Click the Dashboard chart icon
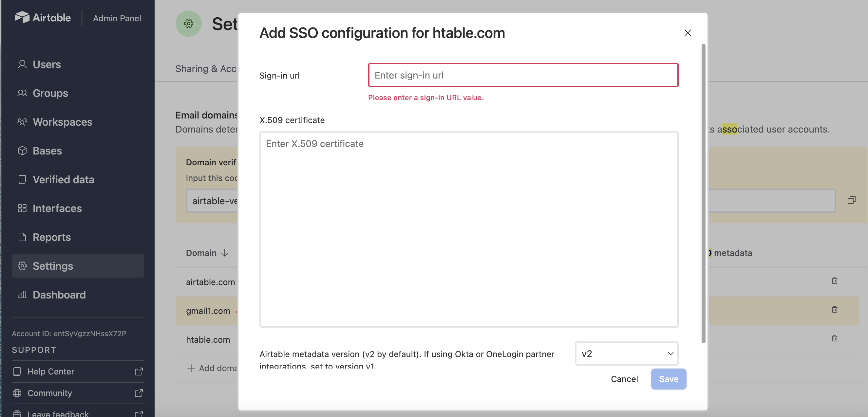Viewport: 868px width, 417px height. pos(22,294)
